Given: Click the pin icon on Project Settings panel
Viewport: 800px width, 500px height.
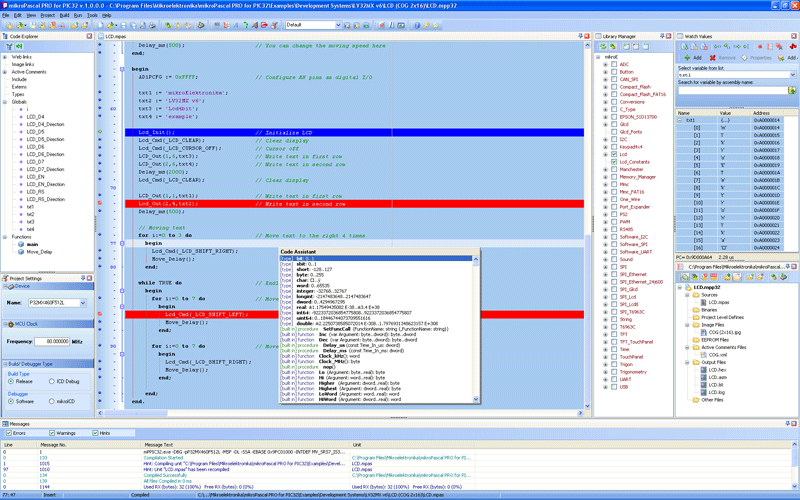Looking at the screenshot, I should pyautogui.click(x=83, y=278).
